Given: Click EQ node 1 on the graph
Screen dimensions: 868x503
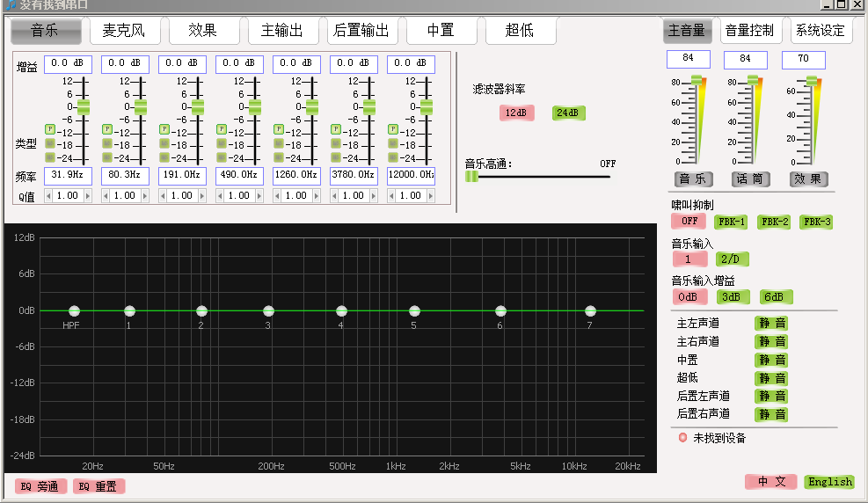Looking at the screenshot, I should pyautogui.click(x=129, y=311).
